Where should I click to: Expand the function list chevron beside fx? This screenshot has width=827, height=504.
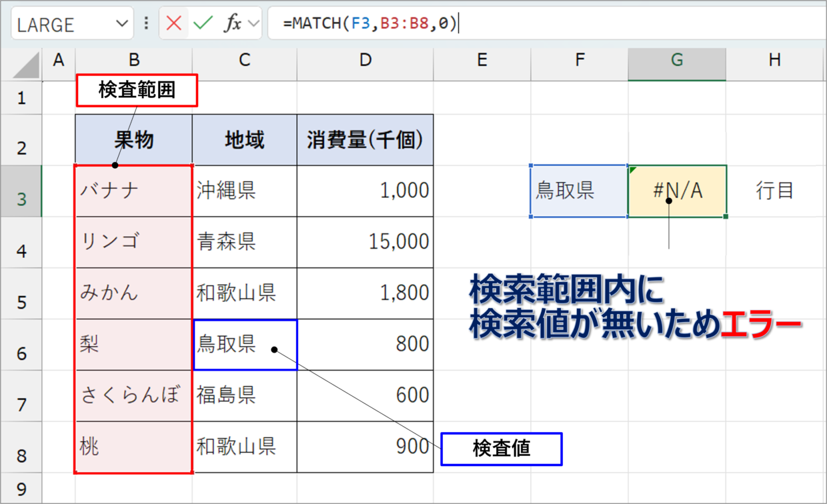pos(253,24)
